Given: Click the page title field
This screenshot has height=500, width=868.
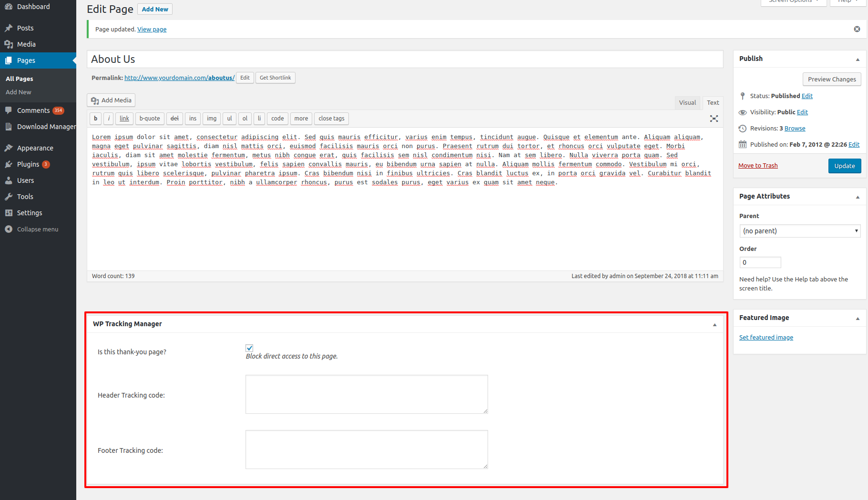Looking at the screenshot, I should pos(405,59).
